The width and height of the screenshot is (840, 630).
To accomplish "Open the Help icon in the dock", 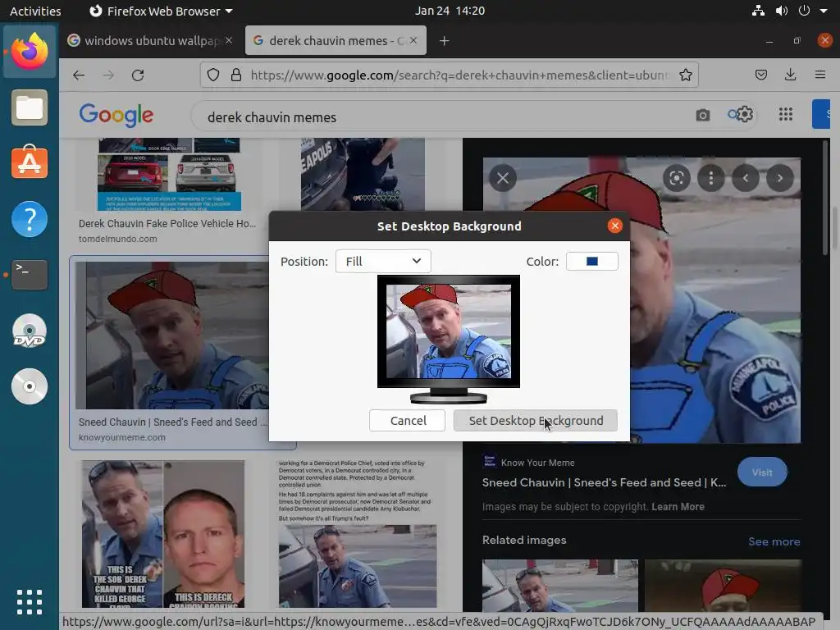I will point(30,218).
